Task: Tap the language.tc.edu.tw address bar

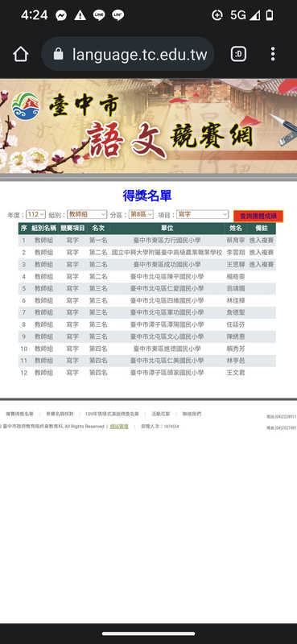Action: pyautogui.click(x=128, y=54)
